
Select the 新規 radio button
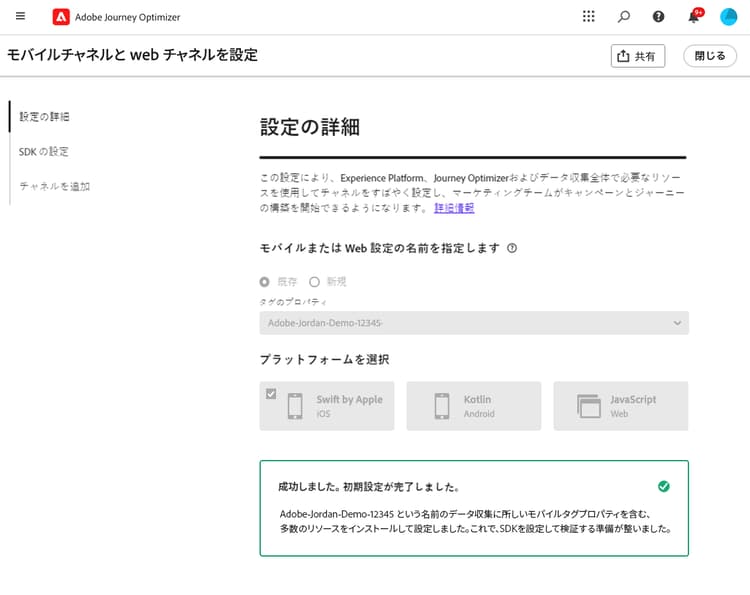click(x=314, y=282)
